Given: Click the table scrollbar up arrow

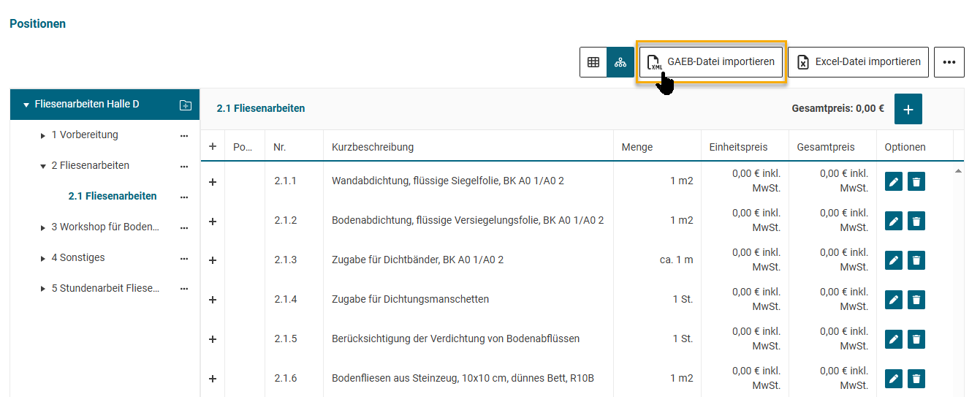Looking at the screenshot, I should point(958,171).
